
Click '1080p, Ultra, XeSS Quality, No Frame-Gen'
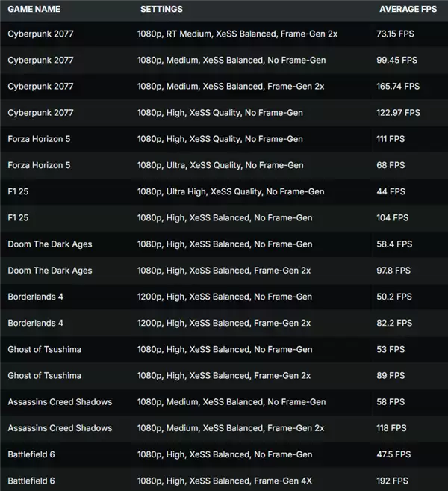[220, 165]
